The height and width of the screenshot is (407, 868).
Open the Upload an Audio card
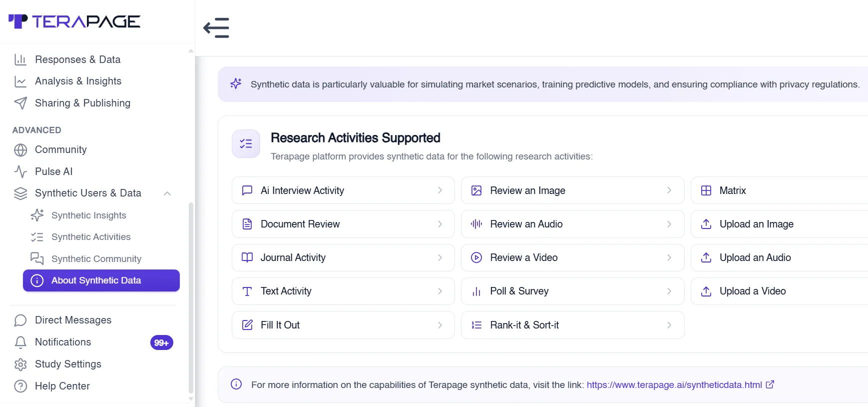[x=779, y=257]
